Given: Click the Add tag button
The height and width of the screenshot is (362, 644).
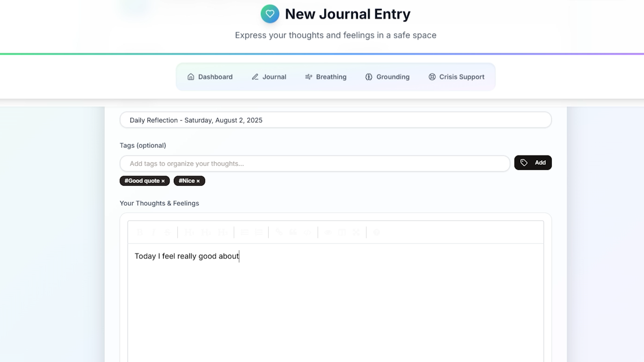Looking at the screenshot, I should pos(533,163).
